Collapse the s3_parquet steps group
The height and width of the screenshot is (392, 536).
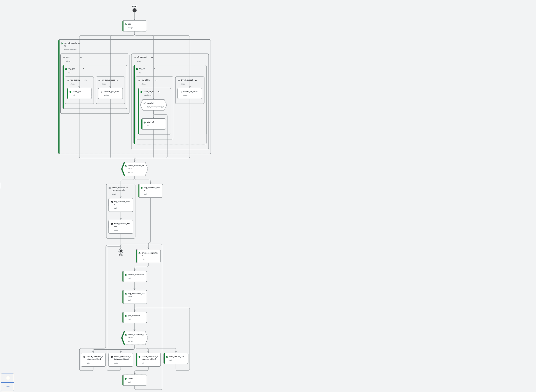tap(152, 58)
